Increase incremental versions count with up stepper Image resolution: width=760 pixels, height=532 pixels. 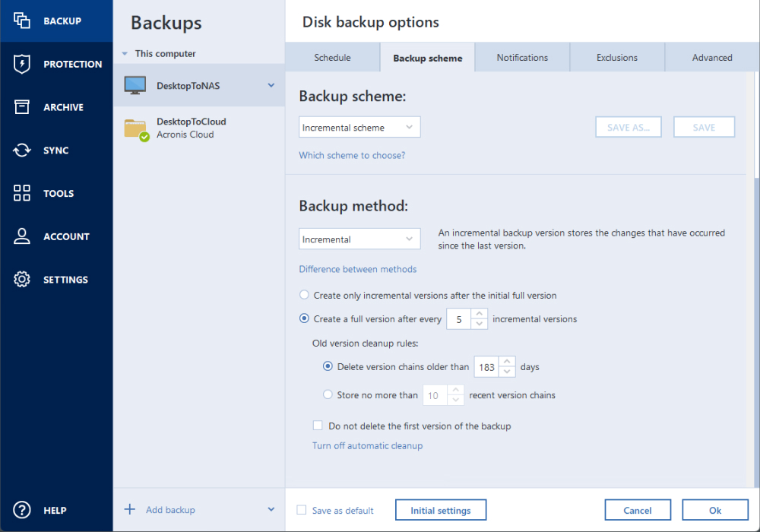(x=480, y=314)
